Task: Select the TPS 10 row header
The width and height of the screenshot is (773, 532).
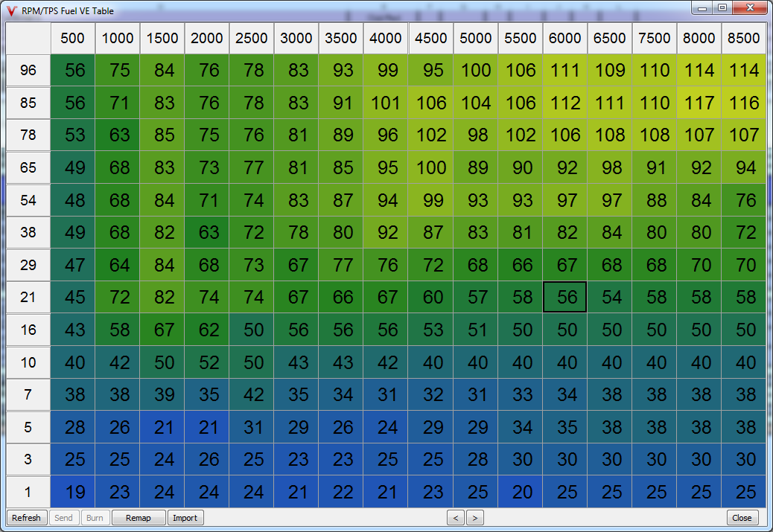Action: (x=28, y=362)
